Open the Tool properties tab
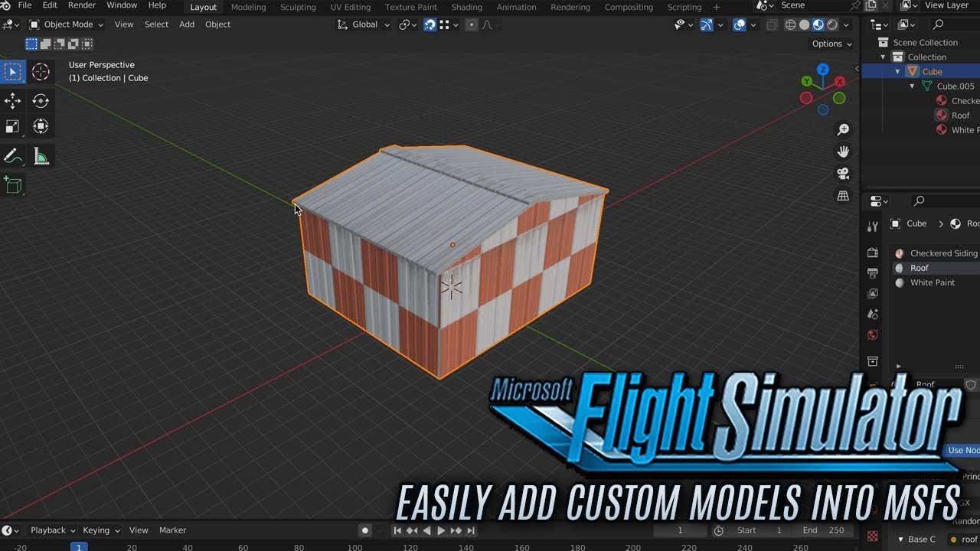The image size is (980, 551). click(872, 227)
